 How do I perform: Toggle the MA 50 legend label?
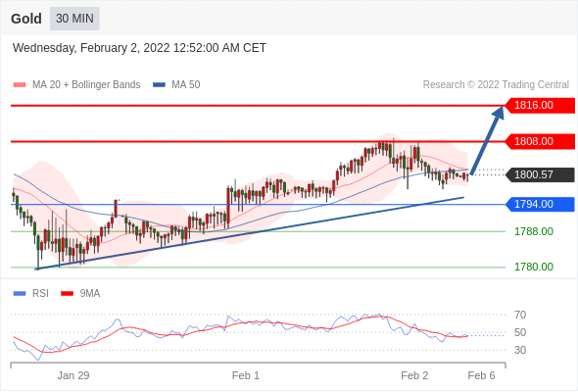click(x=186, y=85)
